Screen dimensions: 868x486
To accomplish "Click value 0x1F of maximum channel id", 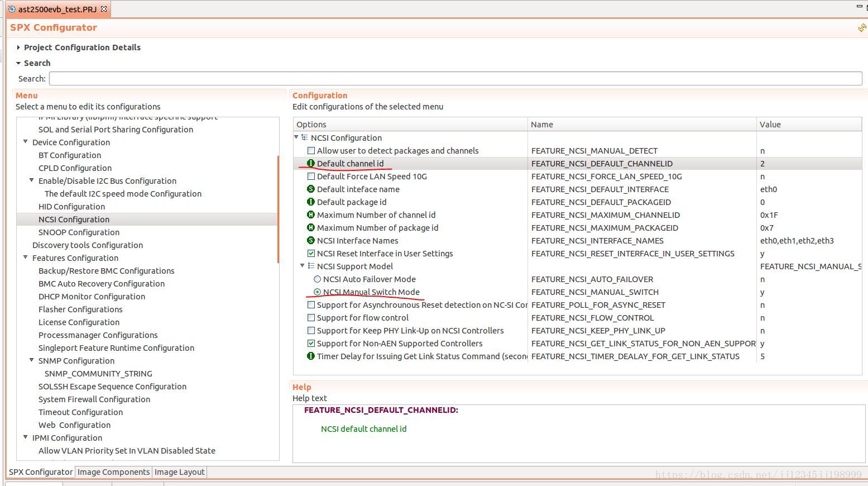I will point(769,215).
